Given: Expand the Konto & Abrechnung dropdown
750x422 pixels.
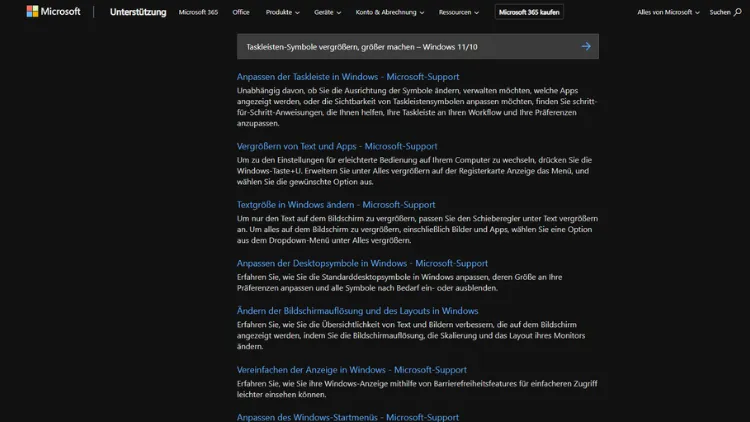Looking at the screenshot, I should click(389, 12).
